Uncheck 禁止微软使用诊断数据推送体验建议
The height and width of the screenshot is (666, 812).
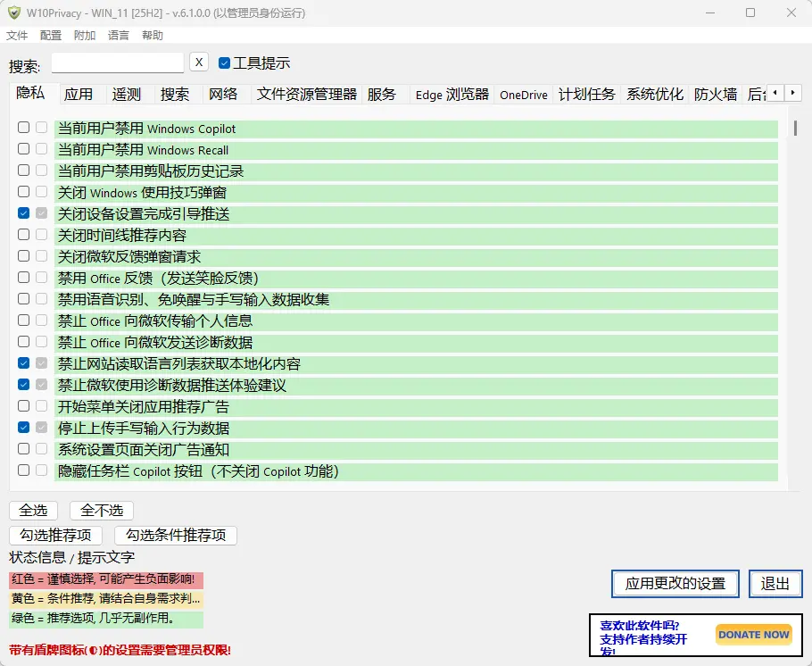tap(23, 385)
